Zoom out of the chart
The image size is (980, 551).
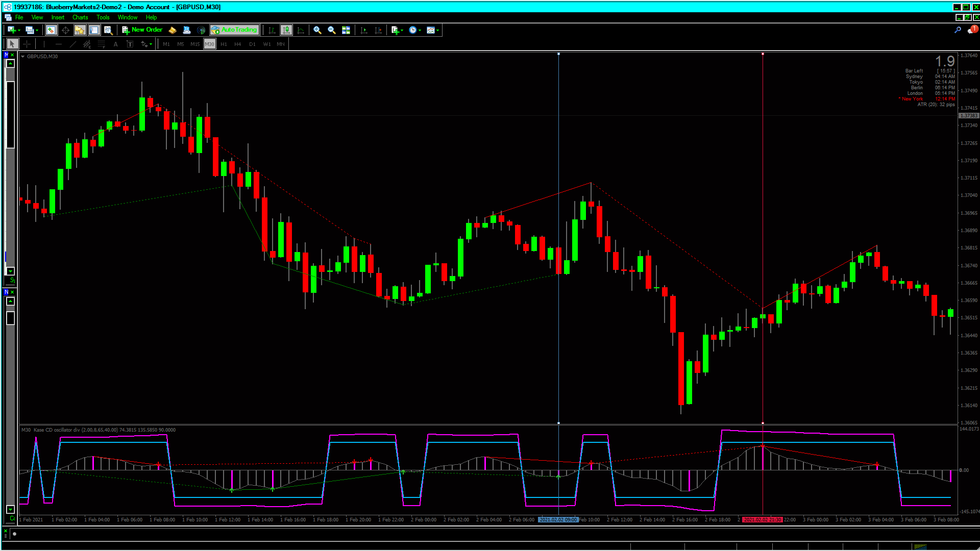click(332, 30)
